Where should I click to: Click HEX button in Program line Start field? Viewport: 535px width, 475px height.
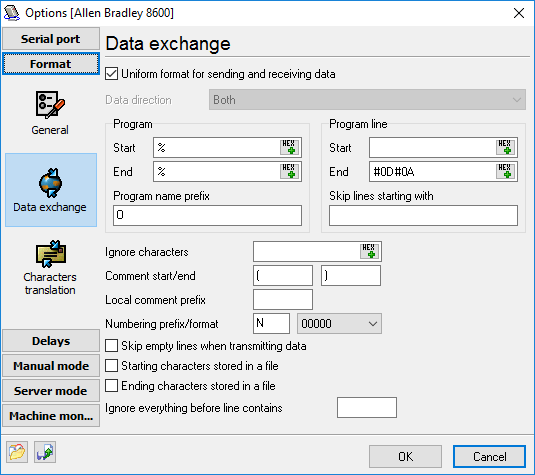505,147
